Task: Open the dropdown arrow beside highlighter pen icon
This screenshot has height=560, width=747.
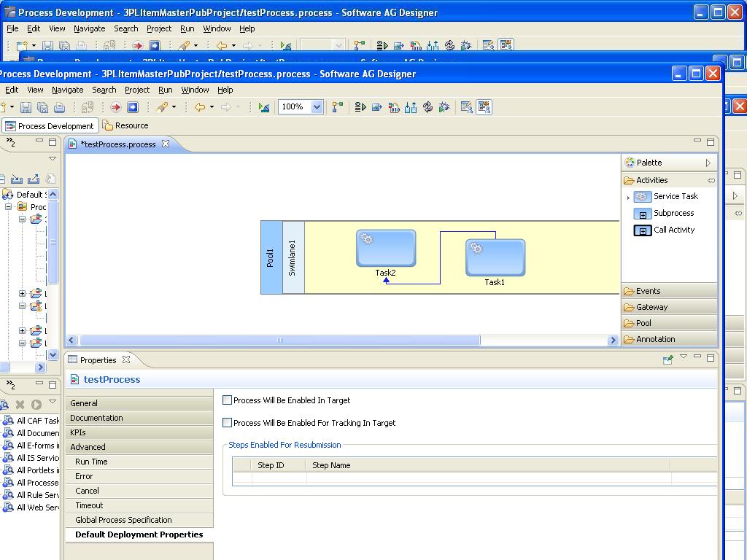Action: (174, 107)
